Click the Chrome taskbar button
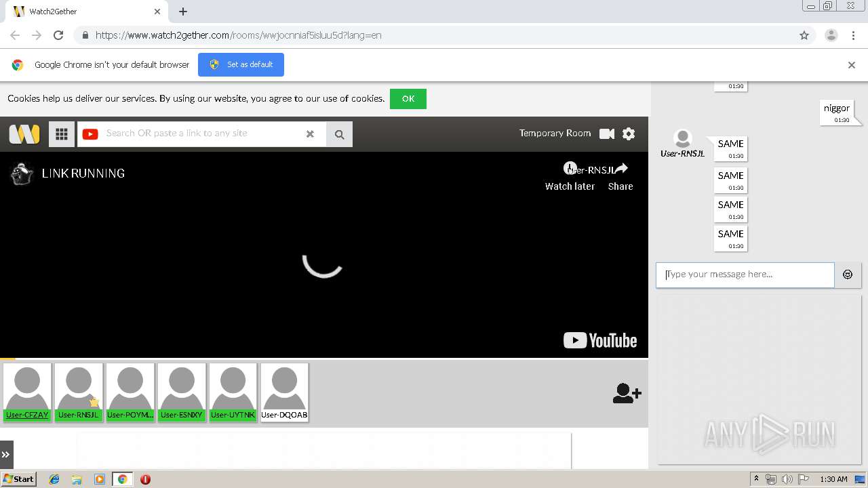Viewport: 868px width, 488px height. click(x=122, y=479)
